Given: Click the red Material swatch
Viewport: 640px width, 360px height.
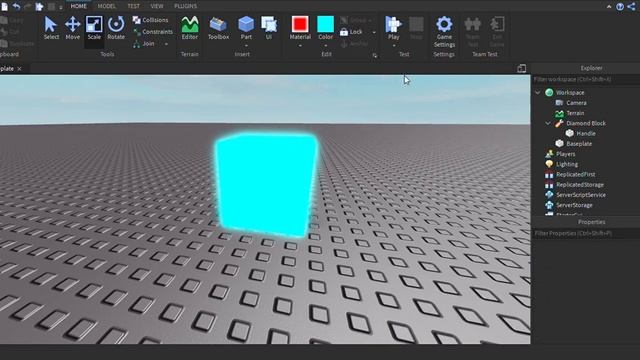Looking at the screenshot, I should pyautogui.click(x=300, y=24).
